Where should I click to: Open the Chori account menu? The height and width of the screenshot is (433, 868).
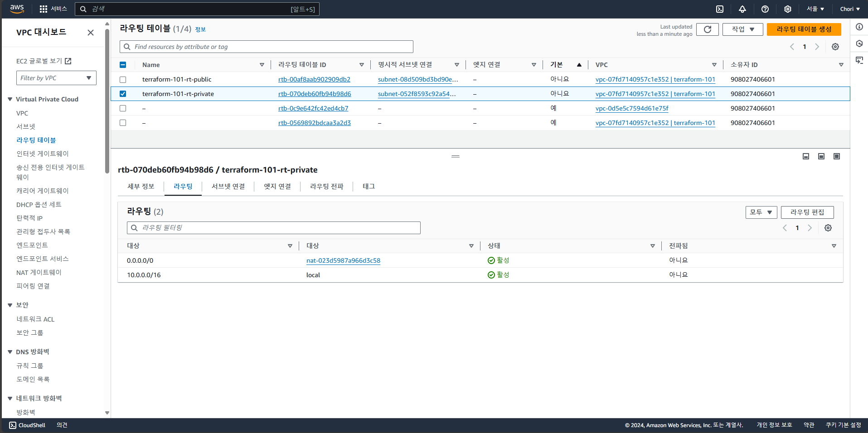850,9
